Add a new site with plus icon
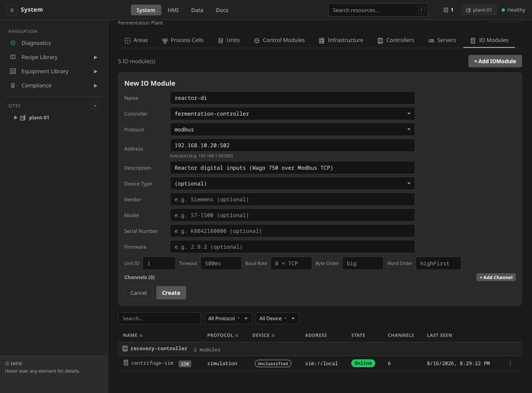The image size is (532, 393). (95, 106)
